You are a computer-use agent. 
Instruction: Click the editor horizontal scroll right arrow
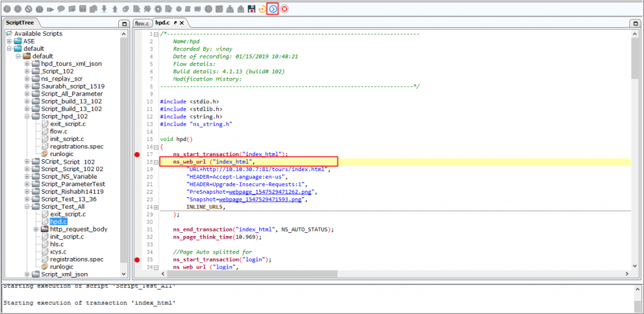click(627, 274)
